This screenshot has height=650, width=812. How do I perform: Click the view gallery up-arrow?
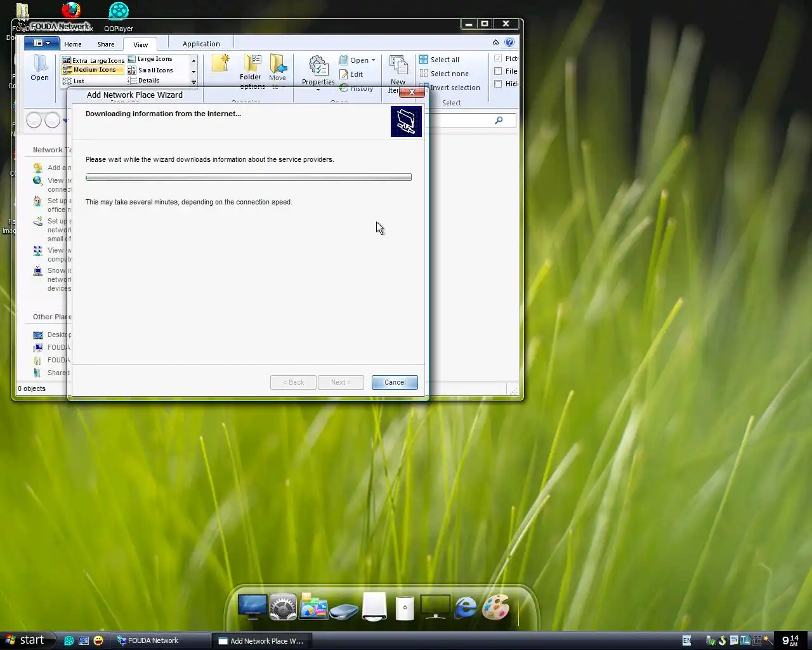[194, 60]
